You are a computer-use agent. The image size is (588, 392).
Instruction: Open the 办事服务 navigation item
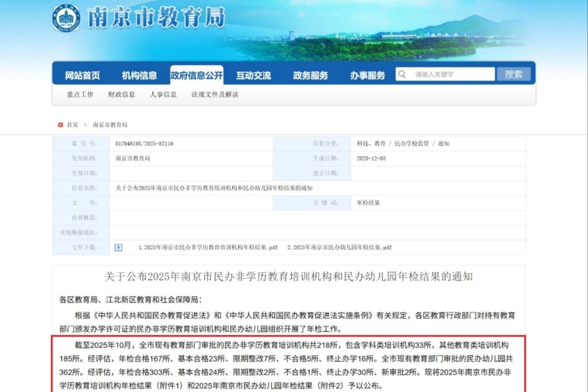click(367, 75)
